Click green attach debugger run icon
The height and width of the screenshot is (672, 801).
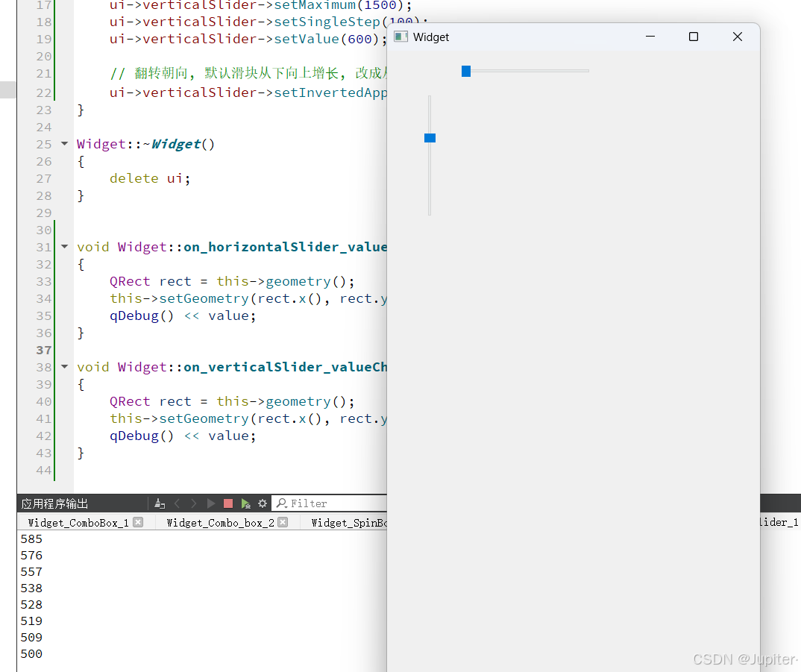click(245, 503)
